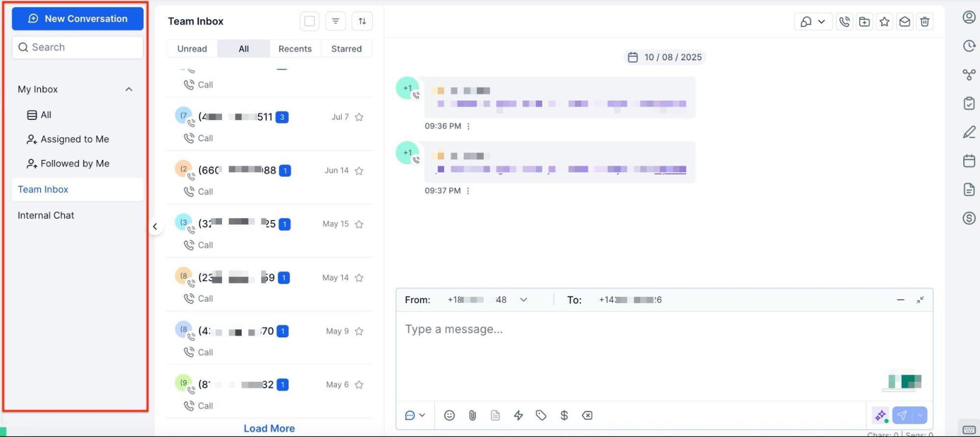This screenshot has width=980, height=437.
Task: Open the calendar icon in right sidebar
Action: point(969,161)
